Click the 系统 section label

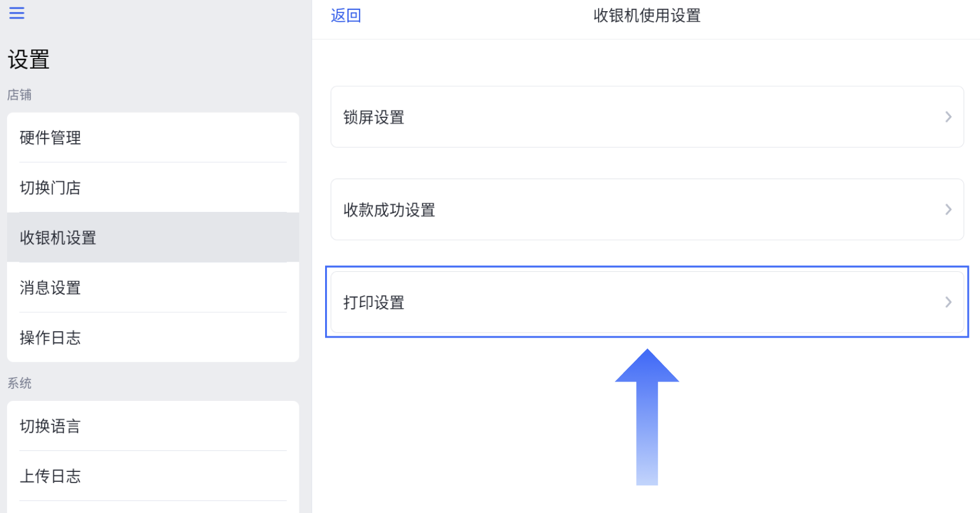pos(19,383)
